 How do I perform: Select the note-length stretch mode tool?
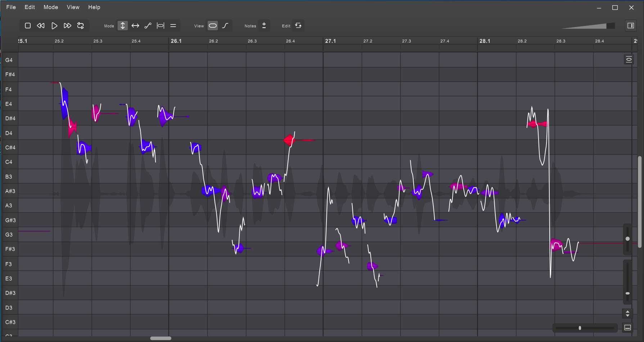click(161, 26)
